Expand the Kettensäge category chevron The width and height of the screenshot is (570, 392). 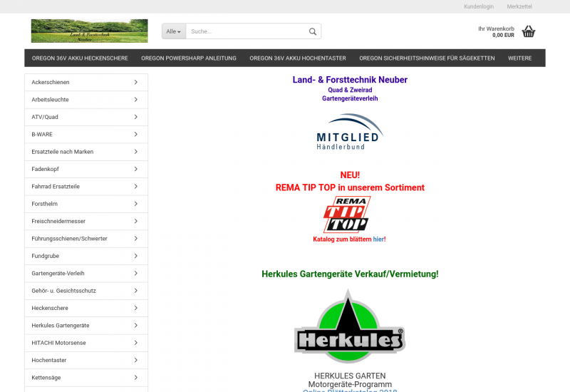[x=135, y=378]
